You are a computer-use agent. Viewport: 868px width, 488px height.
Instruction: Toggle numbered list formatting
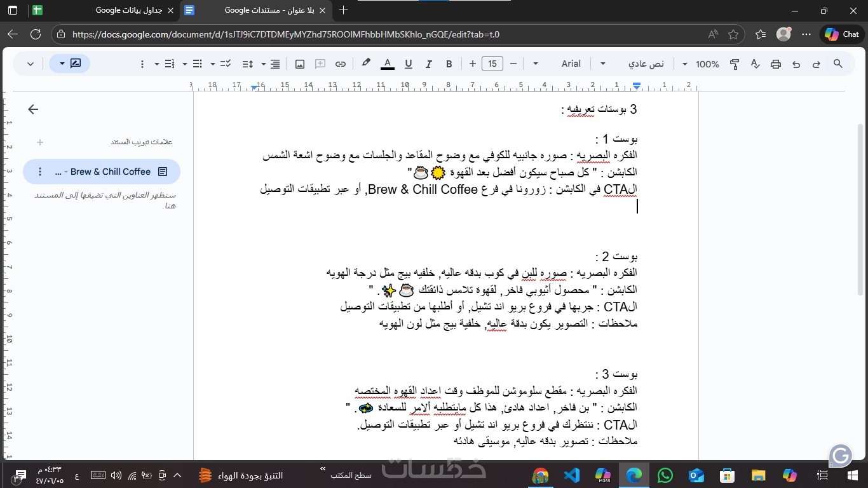click(x=170, y=64)
